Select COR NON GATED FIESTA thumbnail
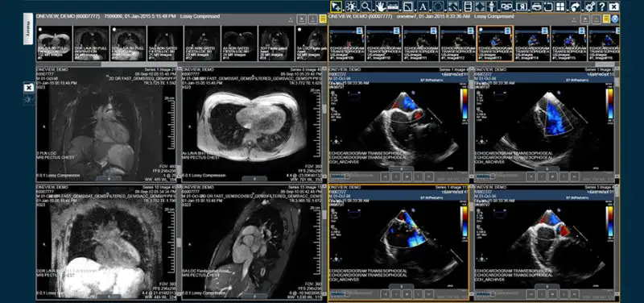The height and width of the screenshot is (303, 644). [202, 44]
